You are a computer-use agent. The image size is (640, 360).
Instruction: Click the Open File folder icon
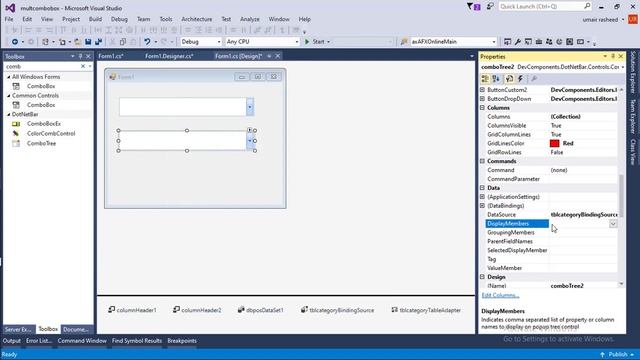point(77,42)
